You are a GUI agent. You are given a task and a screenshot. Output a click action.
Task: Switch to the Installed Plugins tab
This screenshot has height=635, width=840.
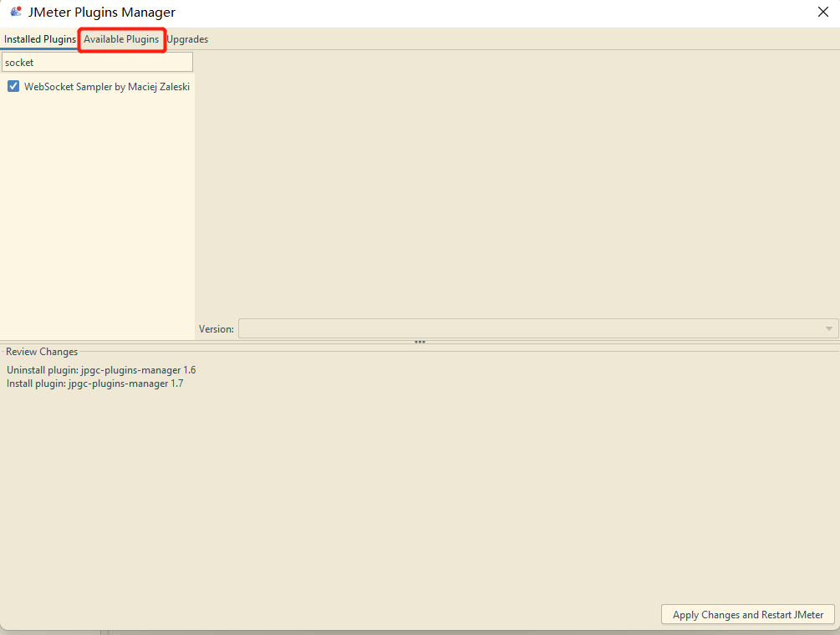39,39
